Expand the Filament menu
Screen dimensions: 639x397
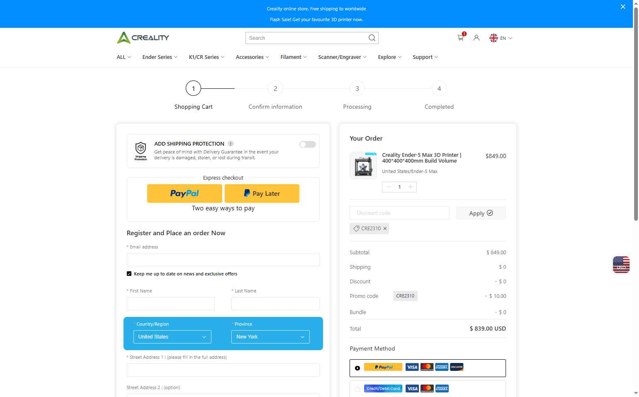[293, 57]
